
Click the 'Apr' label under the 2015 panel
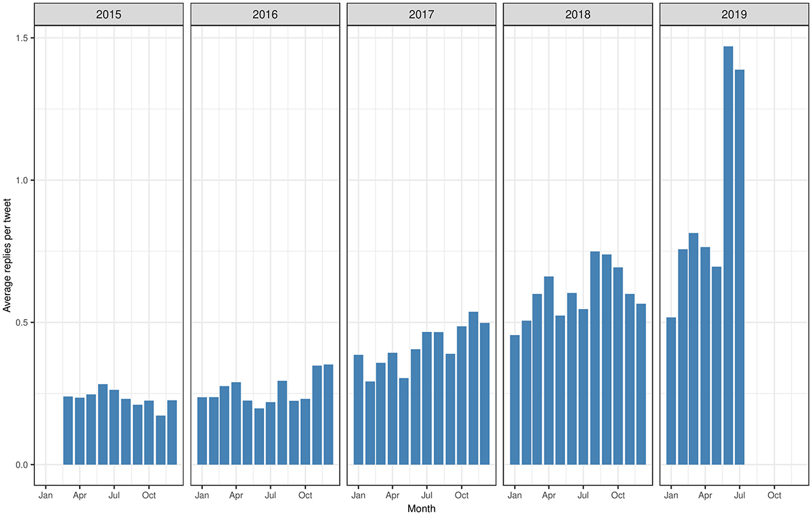[80, 495]
